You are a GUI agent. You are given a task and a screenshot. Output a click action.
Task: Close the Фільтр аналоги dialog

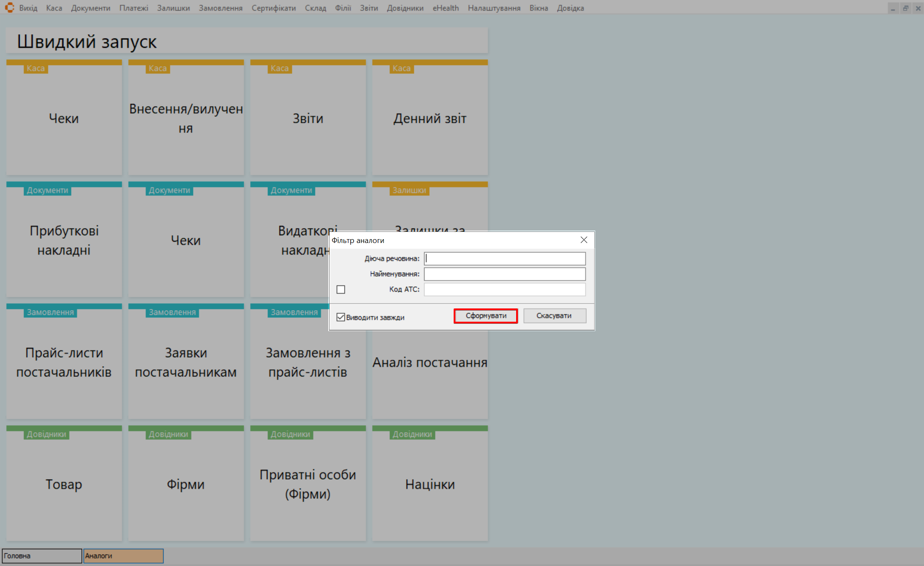584,240
